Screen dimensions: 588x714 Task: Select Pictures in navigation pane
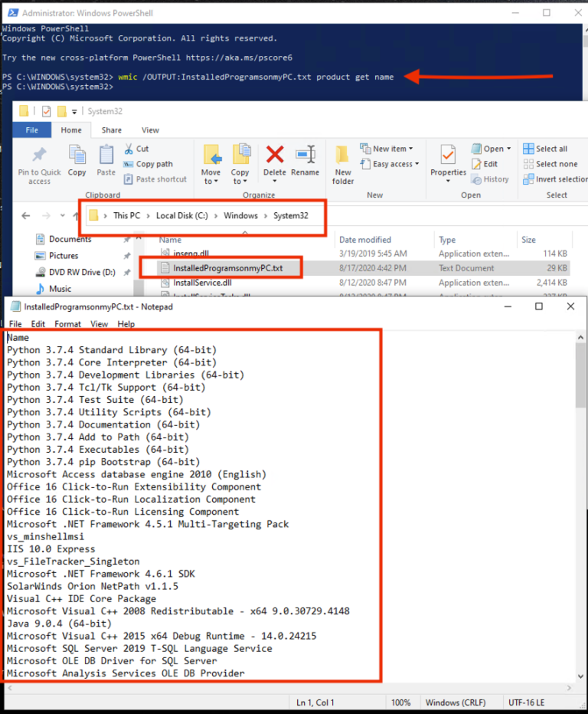(64, 256)
